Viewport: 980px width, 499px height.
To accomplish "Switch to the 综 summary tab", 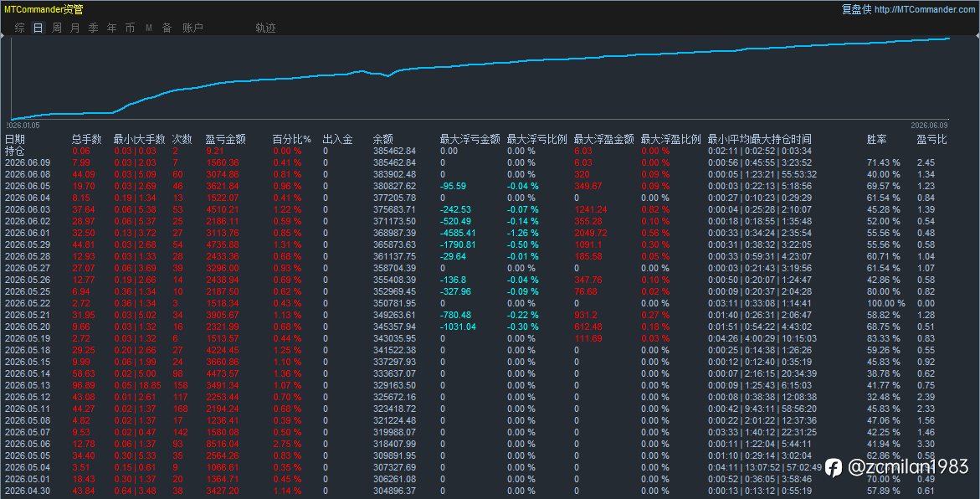I will pyautogui.click(x=20, y=28).
